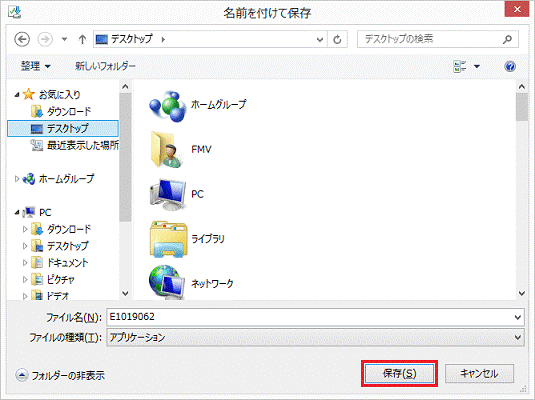The width and height of the screenshot is (535, 400).
Task: Click the Back navigation arrow
Action: [x=22, y=39]
